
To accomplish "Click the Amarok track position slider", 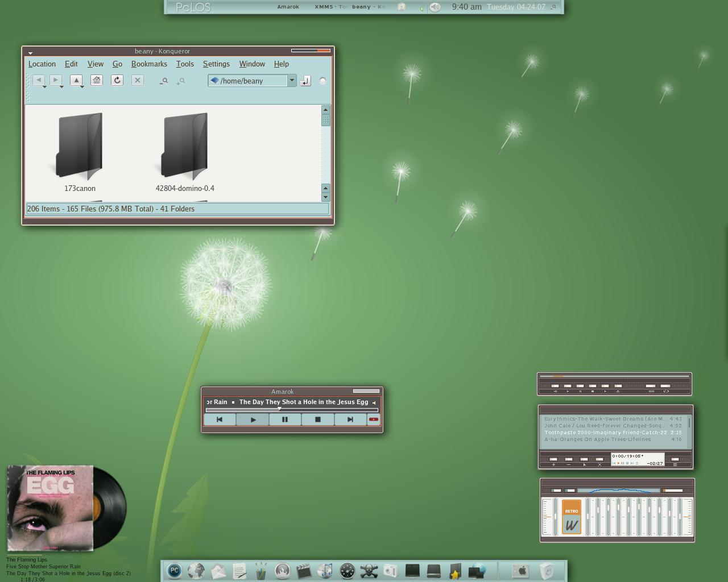I will click(292, 409).
